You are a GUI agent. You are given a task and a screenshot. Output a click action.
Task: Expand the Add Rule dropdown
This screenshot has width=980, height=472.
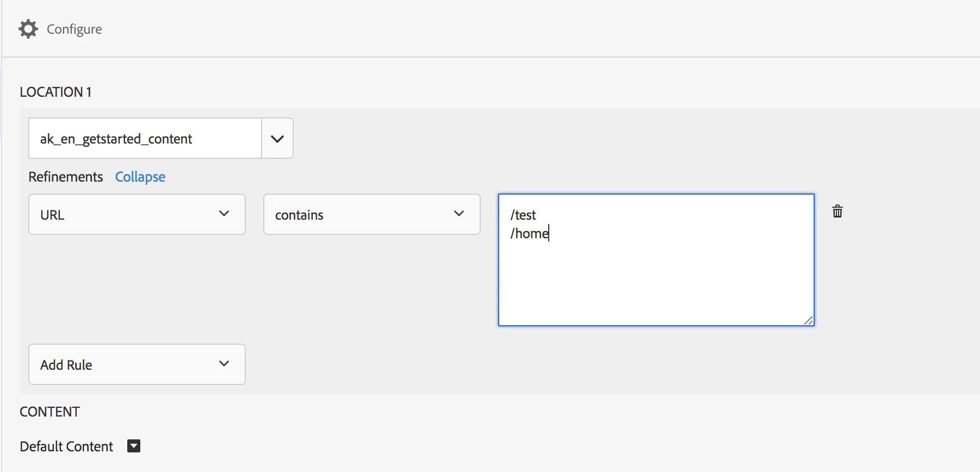(137, 364)
